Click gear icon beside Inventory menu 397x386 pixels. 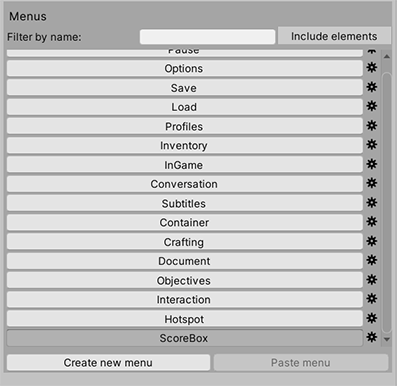click(372, 145)
